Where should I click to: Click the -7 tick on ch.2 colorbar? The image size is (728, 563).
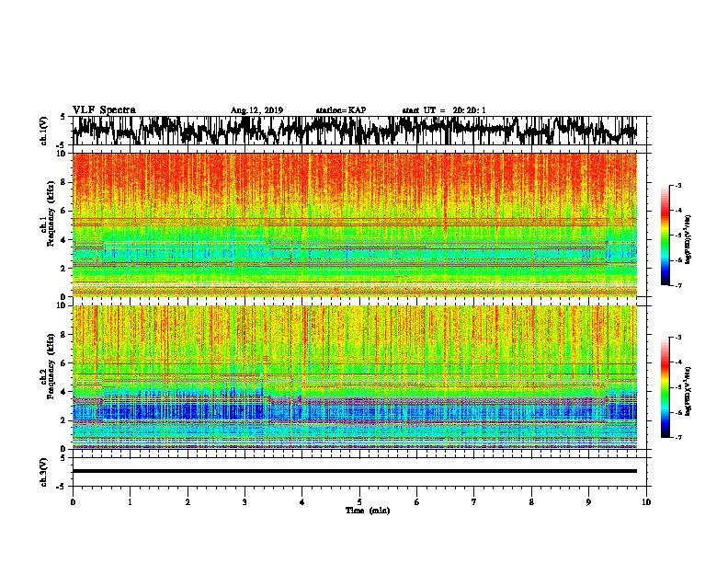pyautogui.click(x=678, y=437)
